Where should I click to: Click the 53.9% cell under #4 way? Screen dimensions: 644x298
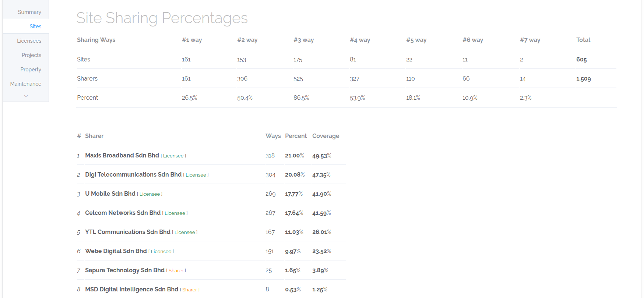pos(358,98)
